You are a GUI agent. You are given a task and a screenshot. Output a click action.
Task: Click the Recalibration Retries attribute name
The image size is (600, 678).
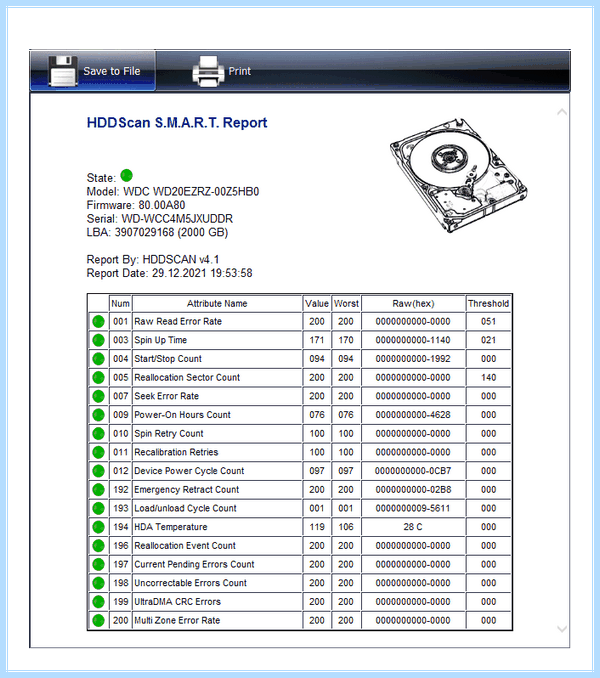pyautogui.click(x=176, y=452)
